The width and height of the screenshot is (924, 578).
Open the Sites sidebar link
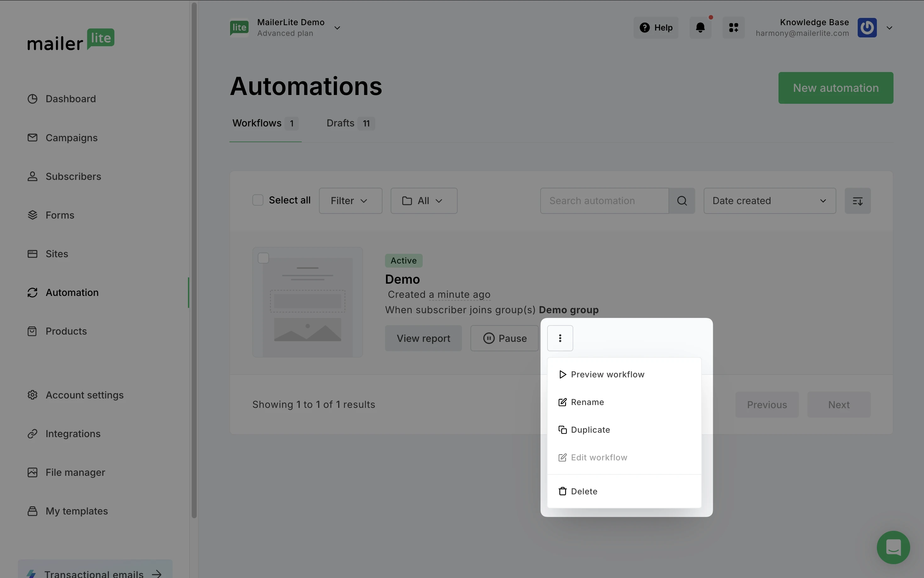pos(57,253)
